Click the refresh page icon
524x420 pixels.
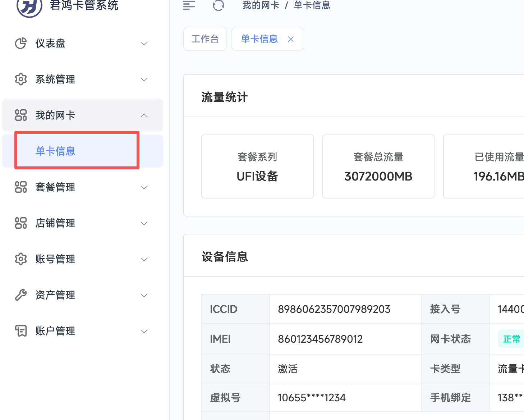point(218,5)
